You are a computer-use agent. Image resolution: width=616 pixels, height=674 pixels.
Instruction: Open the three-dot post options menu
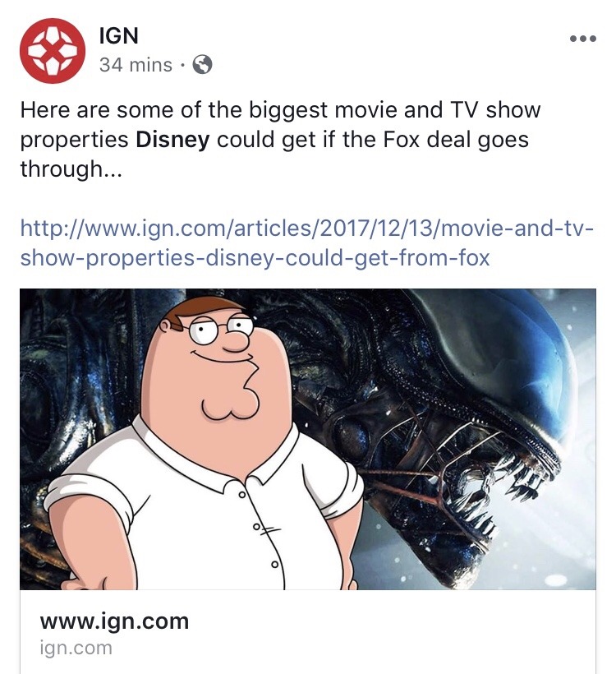click(x=583, y=39)
